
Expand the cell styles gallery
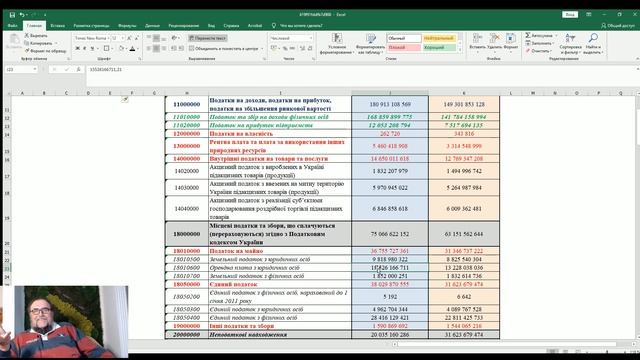tap(460, 50)
